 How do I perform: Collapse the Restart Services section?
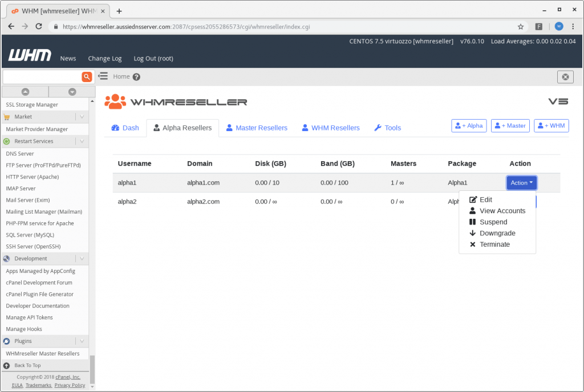pyautogui.click(x=82, y=141)
